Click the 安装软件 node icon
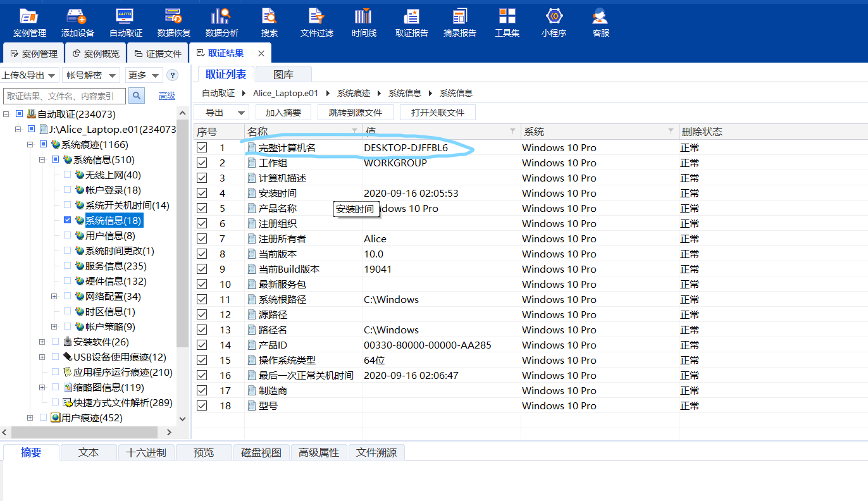 (67, 342)
